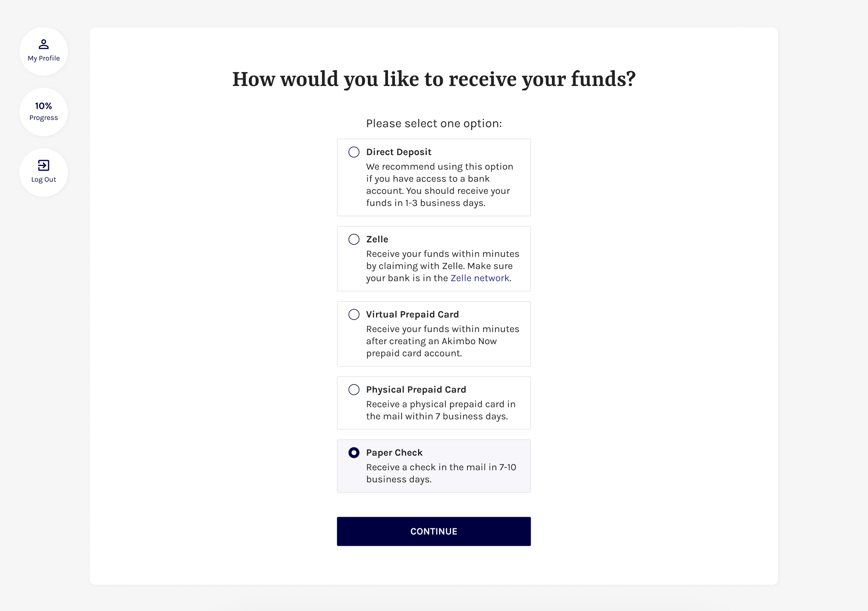Viewport: 868px width, 611px height.
Task: Click the My Profile label text
Action: [x=43, y=58]
